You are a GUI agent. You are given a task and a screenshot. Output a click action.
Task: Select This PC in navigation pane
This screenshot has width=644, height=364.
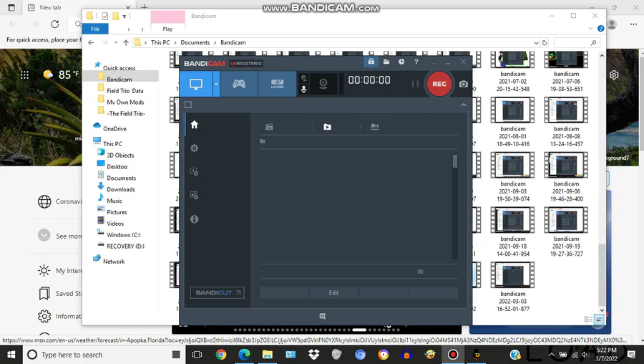click(x=112, y=144)
